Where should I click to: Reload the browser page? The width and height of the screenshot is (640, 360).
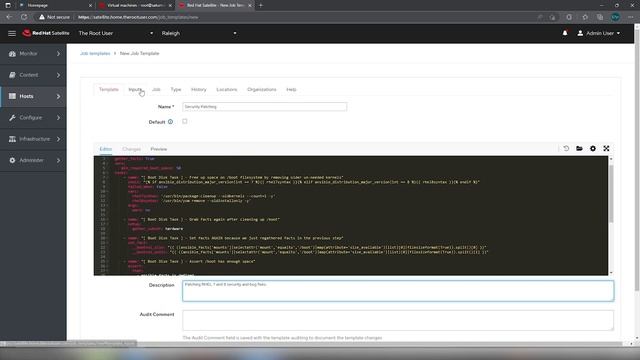coord(24,17)
